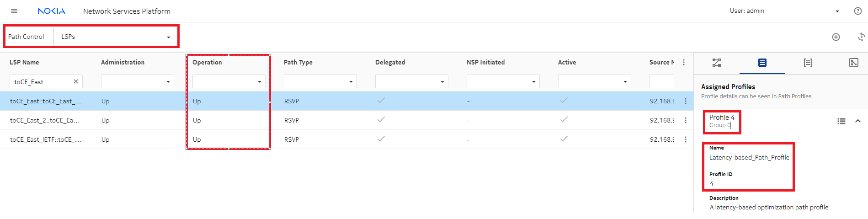Open the topology diagram tab icon

coord(716,63)
